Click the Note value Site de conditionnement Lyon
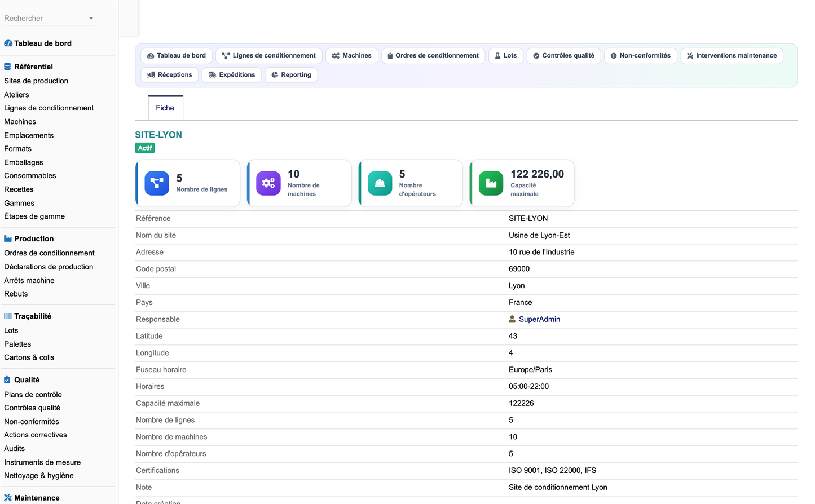 point(558,487)
